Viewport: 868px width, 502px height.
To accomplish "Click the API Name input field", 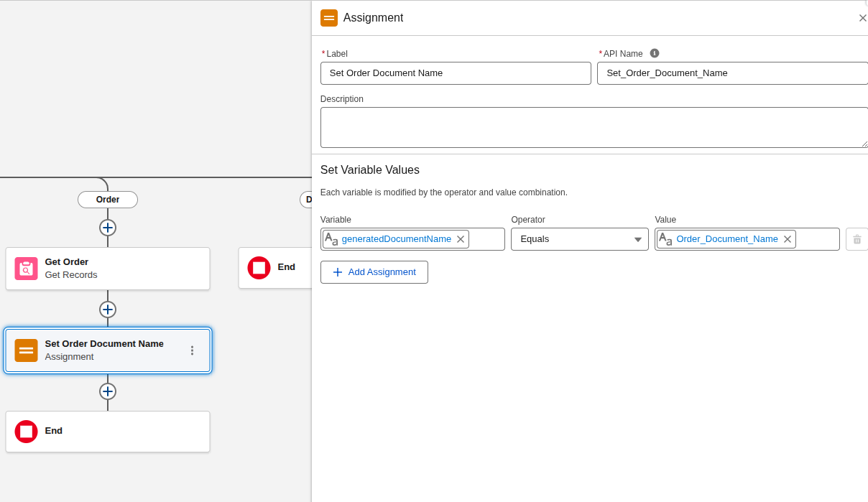I will [x=733, y=73].
